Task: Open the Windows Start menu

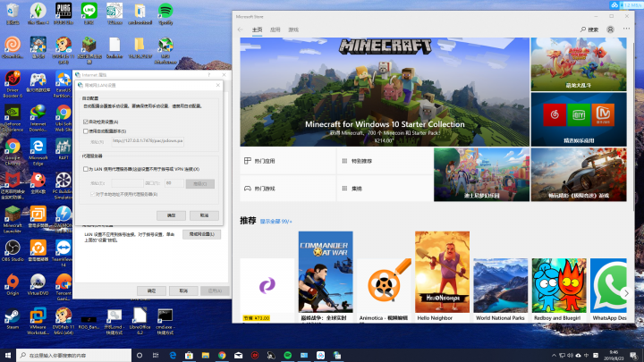Action: coord(8,355)
